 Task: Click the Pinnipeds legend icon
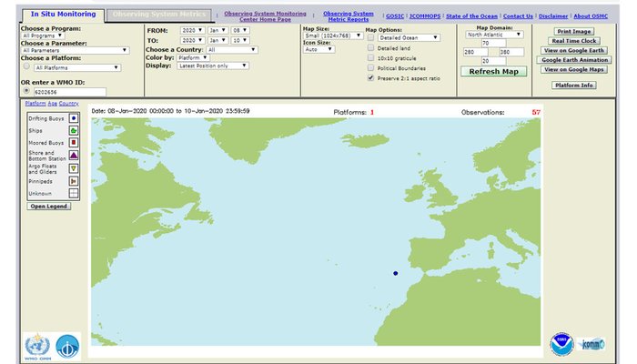pos(73,181)
